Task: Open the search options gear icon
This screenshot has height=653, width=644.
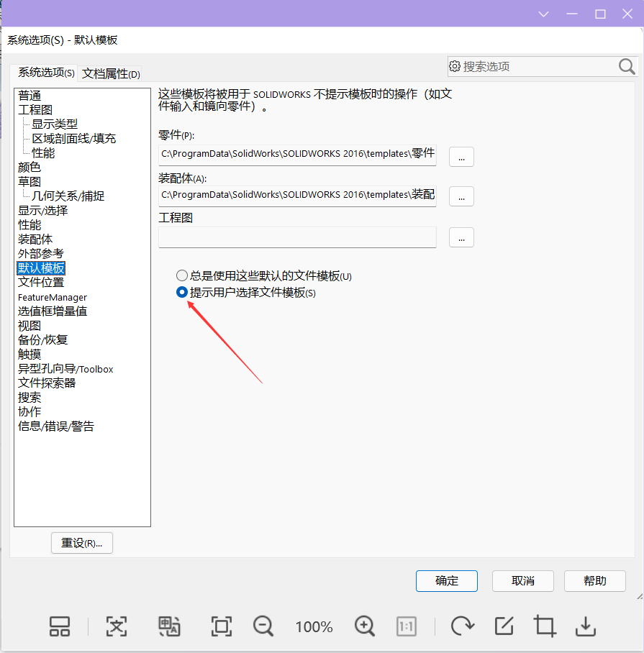Action: point(455,66)
